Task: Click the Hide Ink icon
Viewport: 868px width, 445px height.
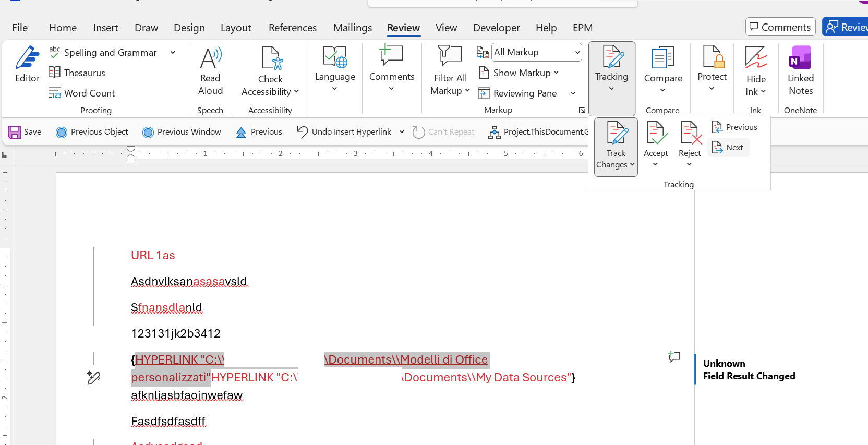Action: [756, 57]
